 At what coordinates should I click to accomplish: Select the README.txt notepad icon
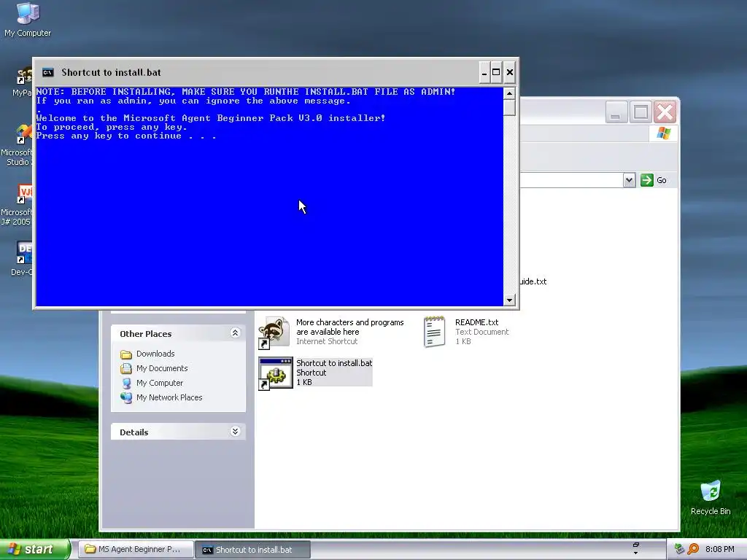pos(434,332)
